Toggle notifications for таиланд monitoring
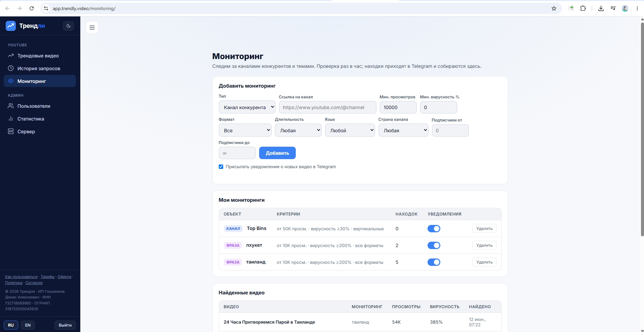Image resolution: width=644 pixels, height=332 pixels. (434, 262)
